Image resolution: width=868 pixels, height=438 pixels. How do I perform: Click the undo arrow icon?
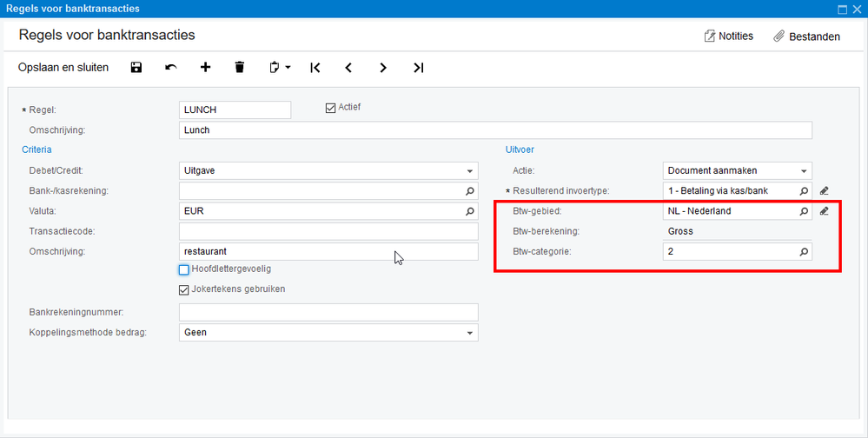point(171,67)
